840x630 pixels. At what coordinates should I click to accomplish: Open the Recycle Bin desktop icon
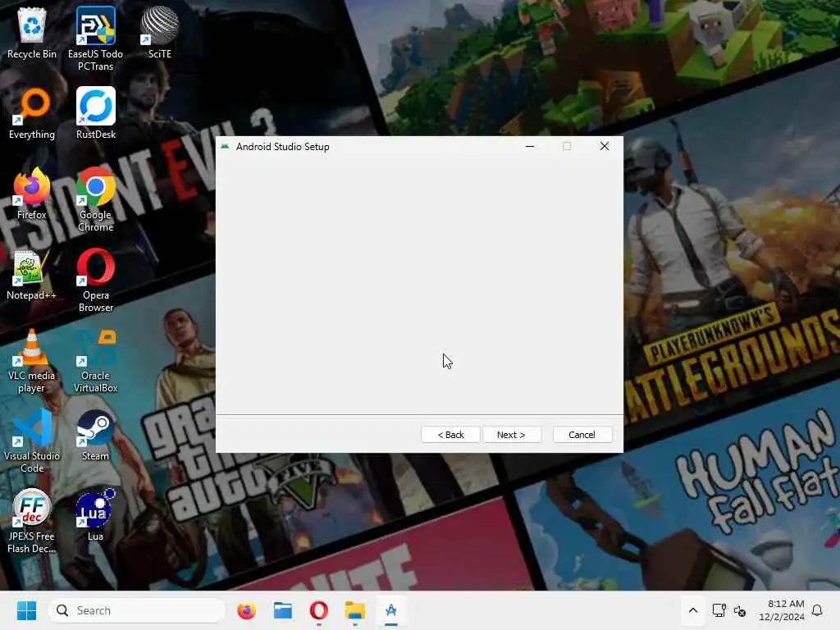click(32, 33)
